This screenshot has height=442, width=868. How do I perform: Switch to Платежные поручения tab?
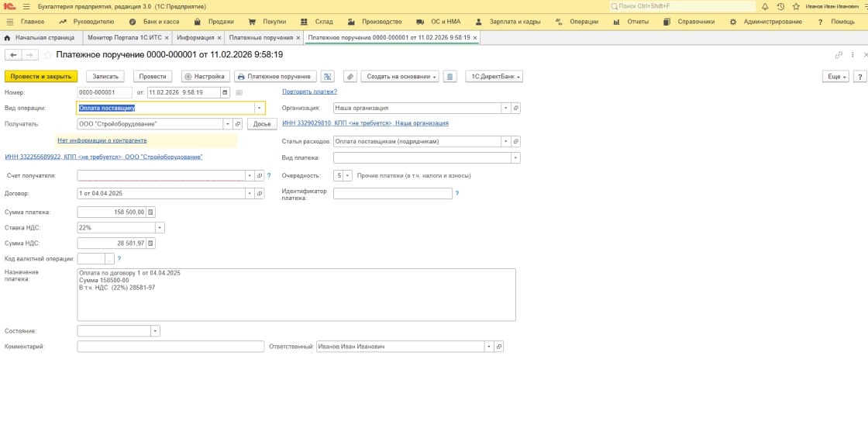[260, 38]
